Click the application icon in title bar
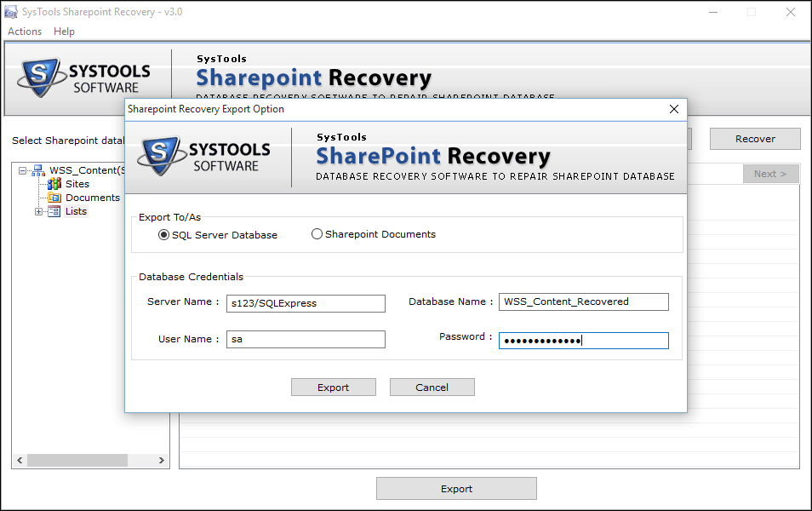This screenshot has height=511, width=812. click(11, 12)
